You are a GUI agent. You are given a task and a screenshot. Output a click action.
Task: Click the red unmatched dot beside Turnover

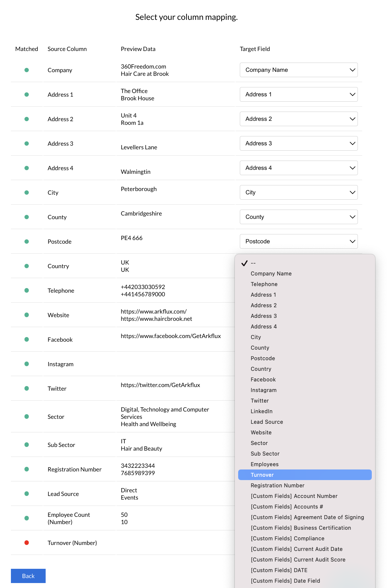[27, 543]
